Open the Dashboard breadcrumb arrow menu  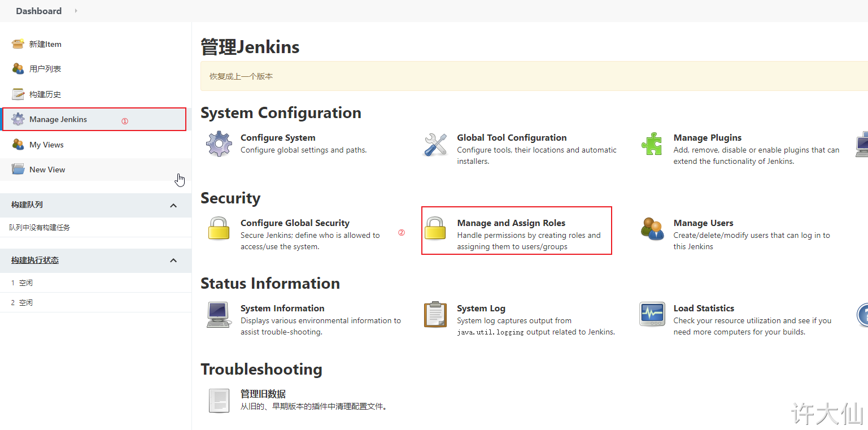[76, 11]
